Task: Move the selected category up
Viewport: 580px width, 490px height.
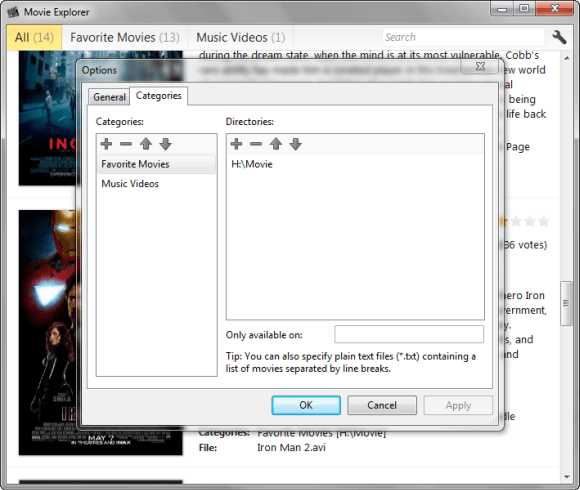Action: click(146, 144)
